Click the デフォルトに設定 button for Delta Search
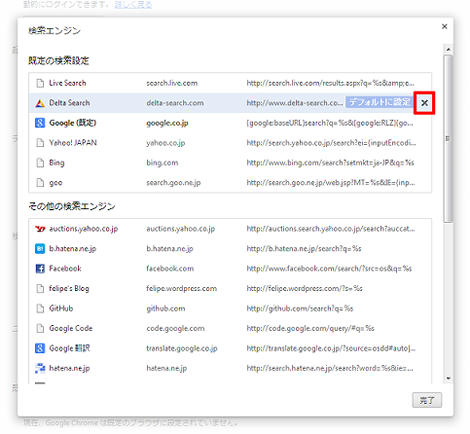The width and height of the screenshot is (470, 434). tap(379, 102)
